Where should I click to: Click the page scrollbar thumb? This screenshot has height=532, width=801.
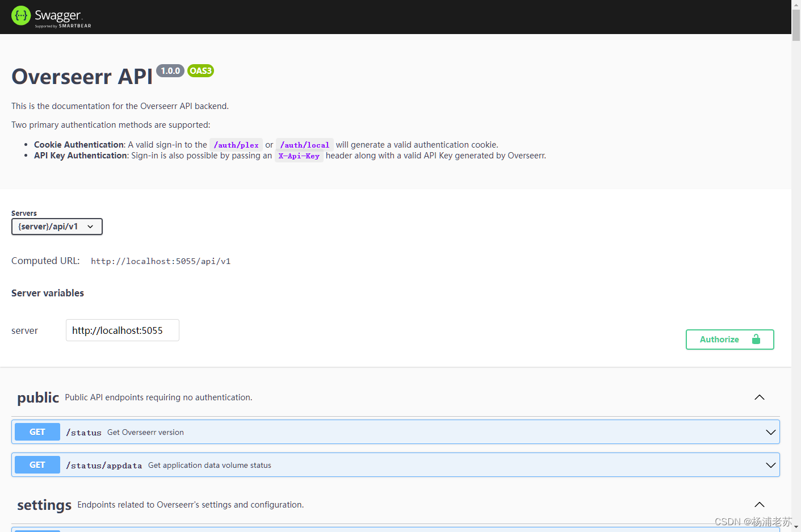[x=796, y=24]
